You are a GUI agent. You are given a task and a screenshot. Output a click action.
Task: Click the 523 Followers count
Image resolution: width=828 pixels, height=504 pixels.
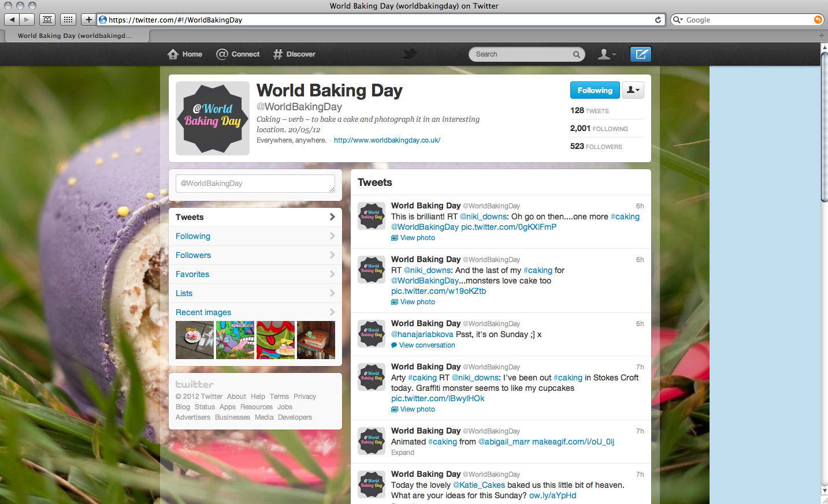tap(596, 146)
